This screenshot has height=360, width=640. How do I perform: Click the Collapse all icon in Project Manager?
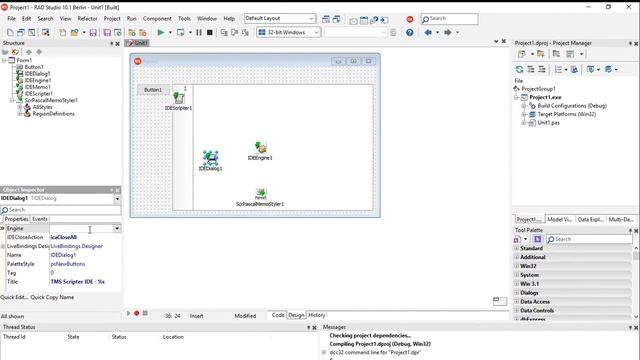(542, 69)
